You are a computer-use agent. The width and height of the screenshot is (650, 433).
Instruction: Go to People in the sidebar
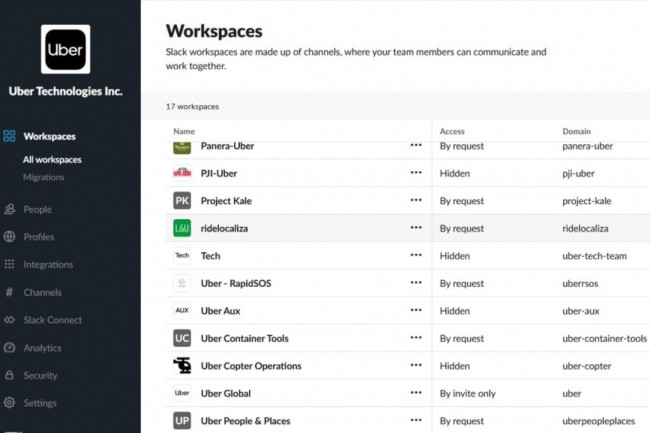(38, 209)
